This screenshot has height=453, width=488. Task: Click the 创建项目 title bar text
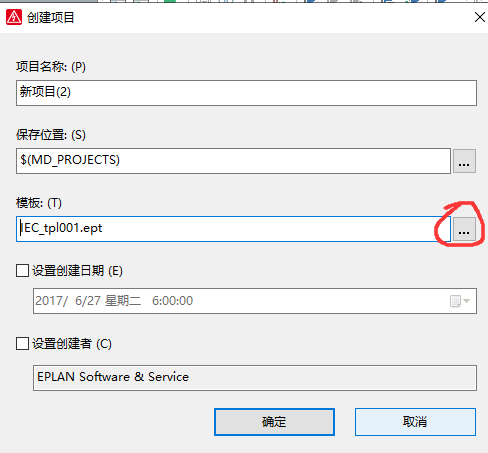[50, 17]
